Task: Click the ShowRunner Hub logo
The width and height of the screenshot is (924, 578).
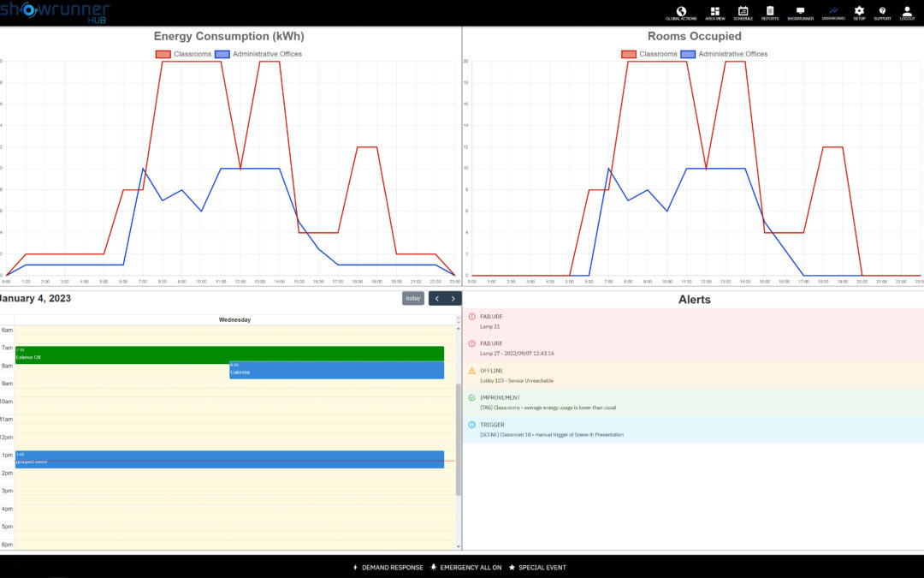Action: pos(55,12)
